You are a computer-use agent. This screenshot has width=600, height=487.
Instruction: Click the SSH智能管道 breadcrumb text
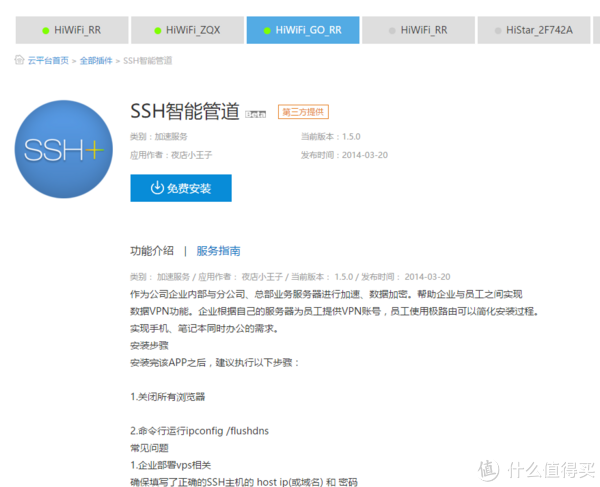tap(148, 60)
